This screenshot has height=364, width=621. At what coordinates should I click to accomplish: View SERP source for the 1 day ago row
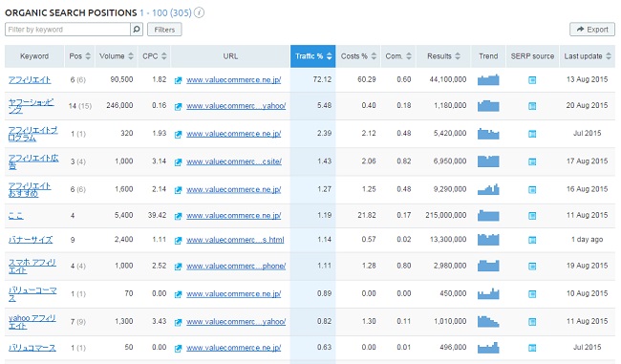[532, 240]
